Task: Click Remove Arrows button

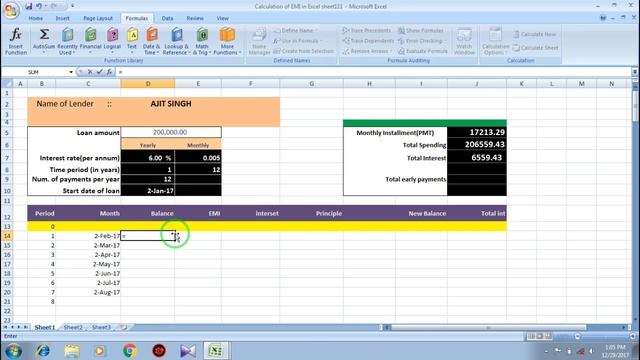Action: click(x=366, y=51)
